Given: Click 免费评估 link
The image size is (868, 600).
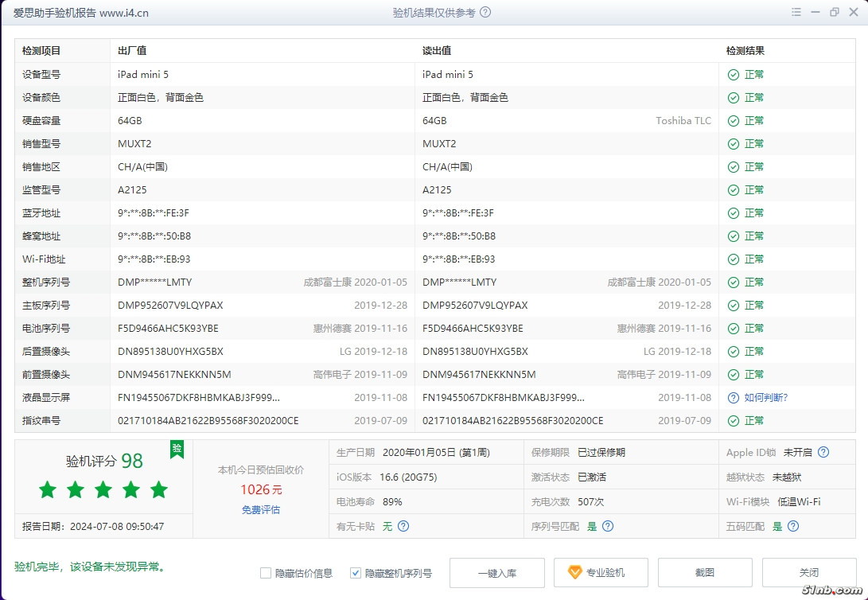Looking at the screenshot, I should tap(261, 509).
